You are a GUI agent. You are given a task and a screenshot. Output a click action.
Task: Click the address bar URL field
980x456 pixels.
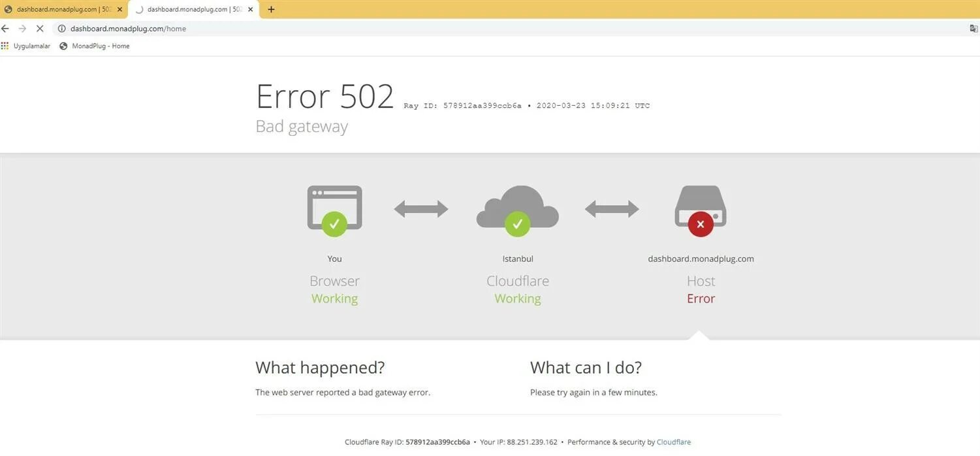509,29
